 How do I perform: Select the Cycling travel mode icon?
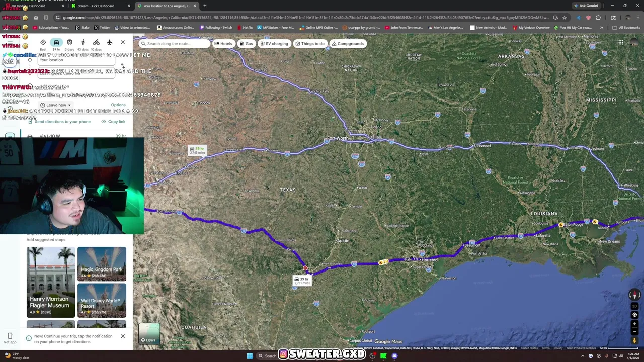(x=96, y=43)
